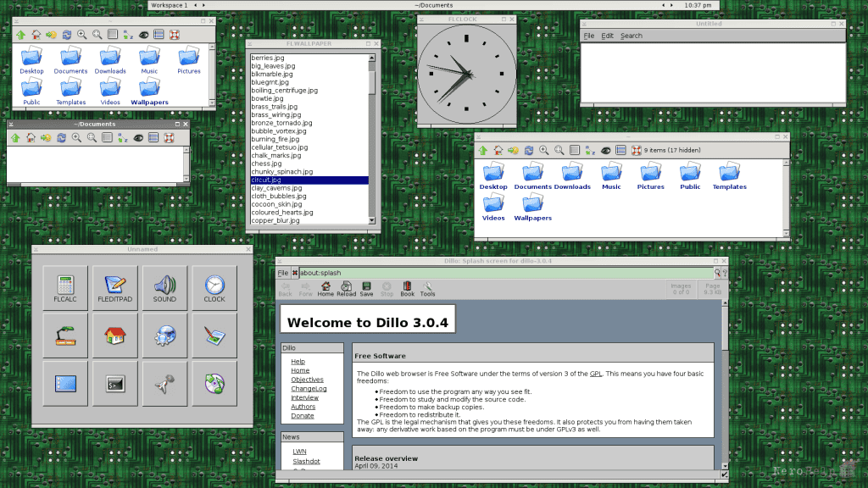Click the globe with arrows launcher icon

[x=214, y=384]
